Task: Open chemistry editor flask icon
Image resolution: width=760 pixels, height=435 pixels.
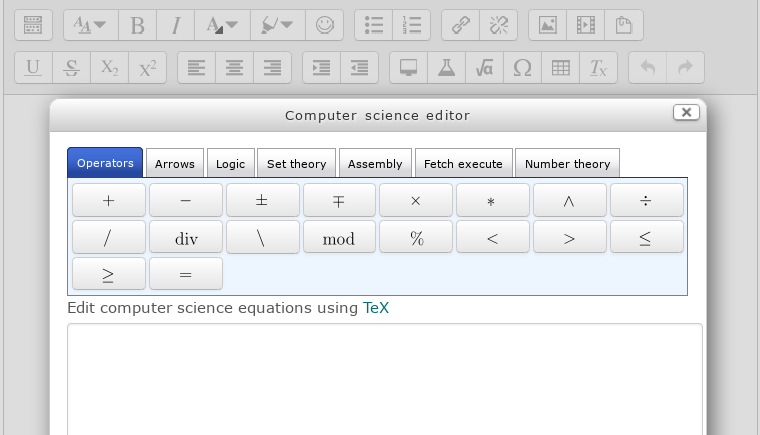Action: [446, 67]
